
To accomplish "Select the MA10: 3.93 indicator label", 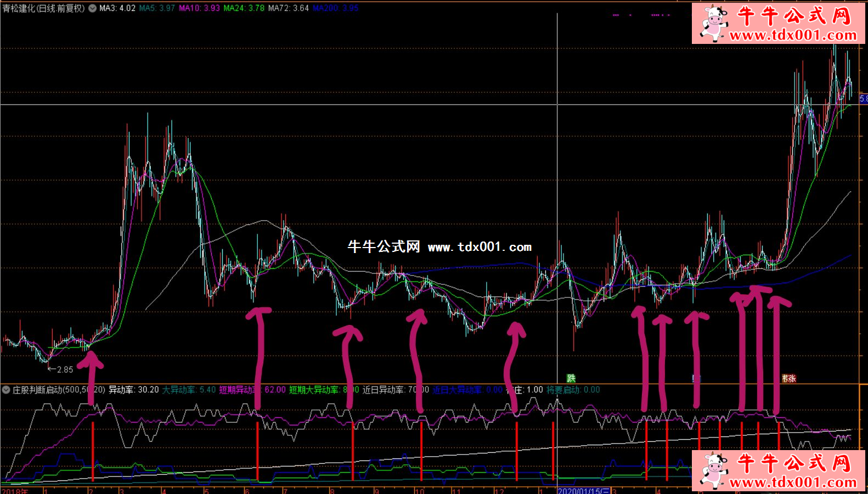I will tap(199, 8).
